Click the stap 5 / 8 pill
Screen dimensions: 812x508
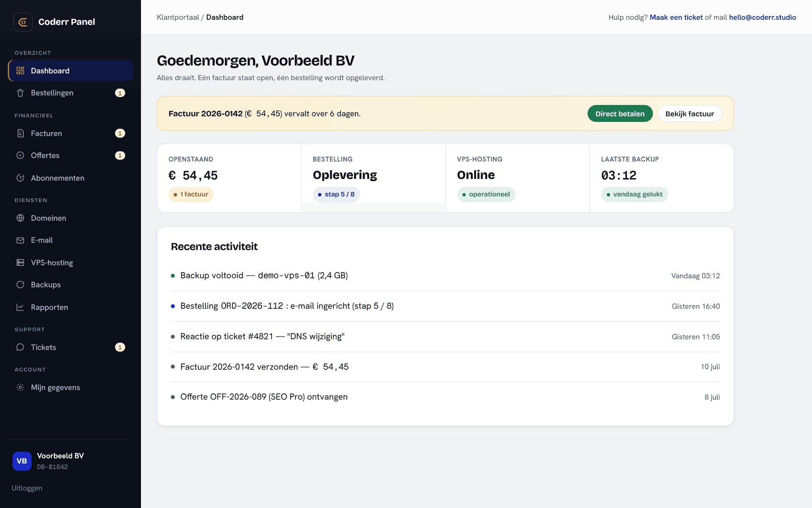click(336, 194)
